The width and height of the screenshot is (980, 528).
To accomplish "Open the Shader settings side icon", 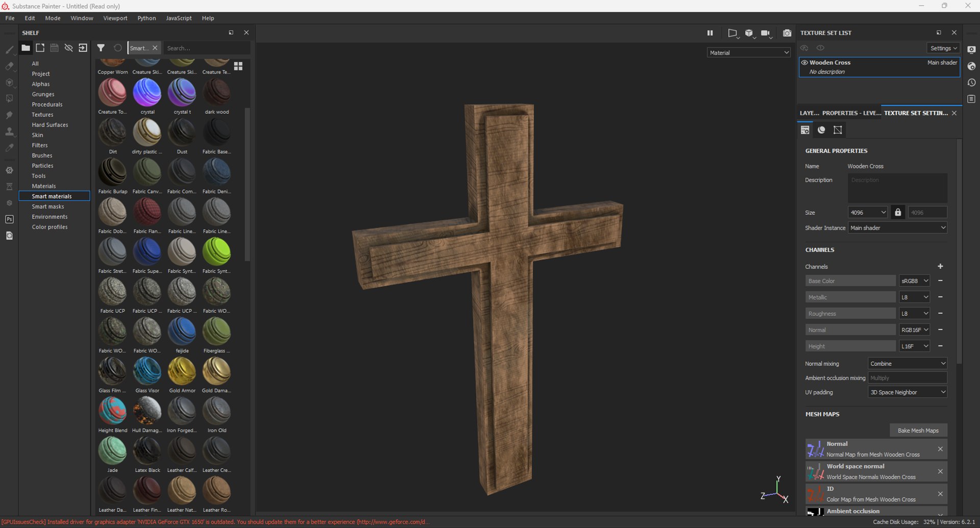I will (x=971, y=66).
